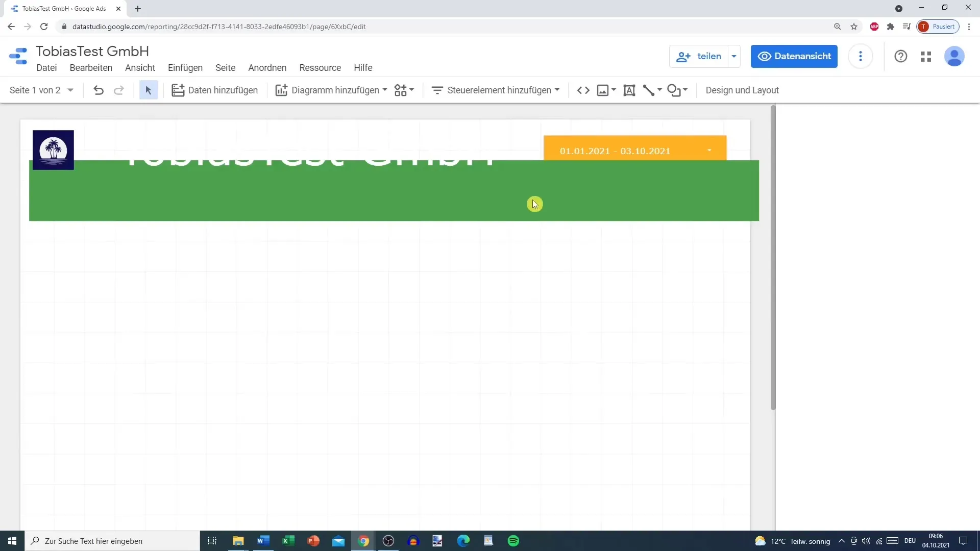980x551 pixels.
Task: Insert an image element
Action: (603, 90)
